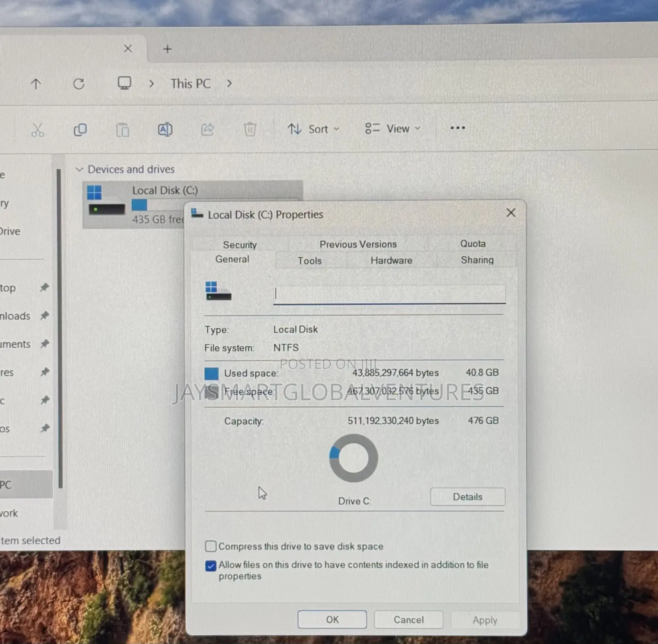658x644 pixels.
Task: Click the Paste clipboard icon
Action: [x=123, y=130]
